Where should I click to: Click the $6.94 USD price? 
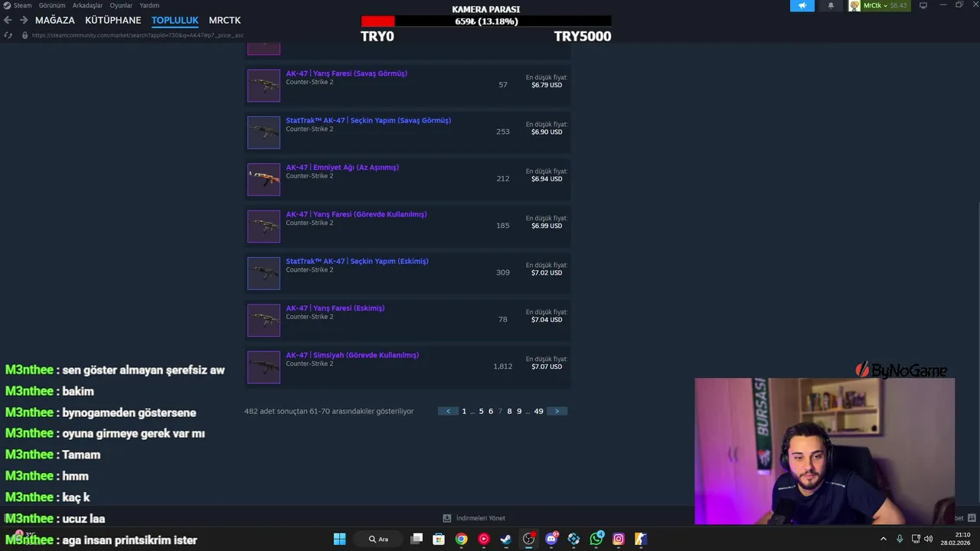[547, 178]
